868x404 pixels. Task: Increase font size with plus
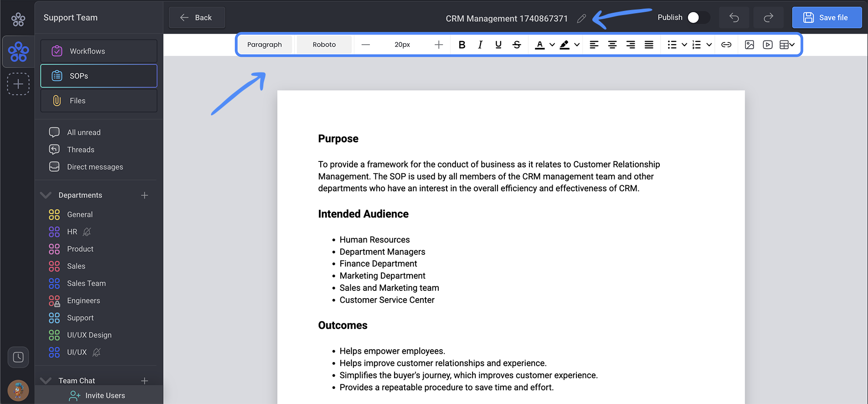pos(439,45)
